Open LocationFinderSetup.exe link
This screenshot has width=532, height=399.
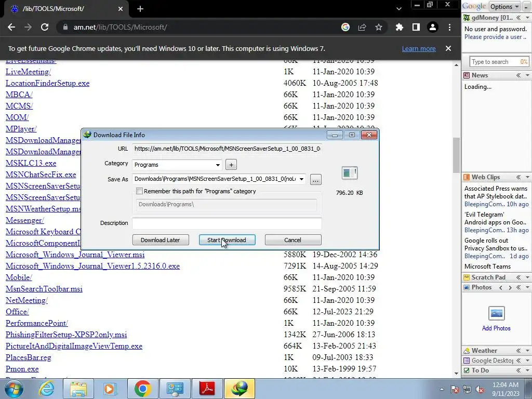pyautogui.click(x=47, y=83)
